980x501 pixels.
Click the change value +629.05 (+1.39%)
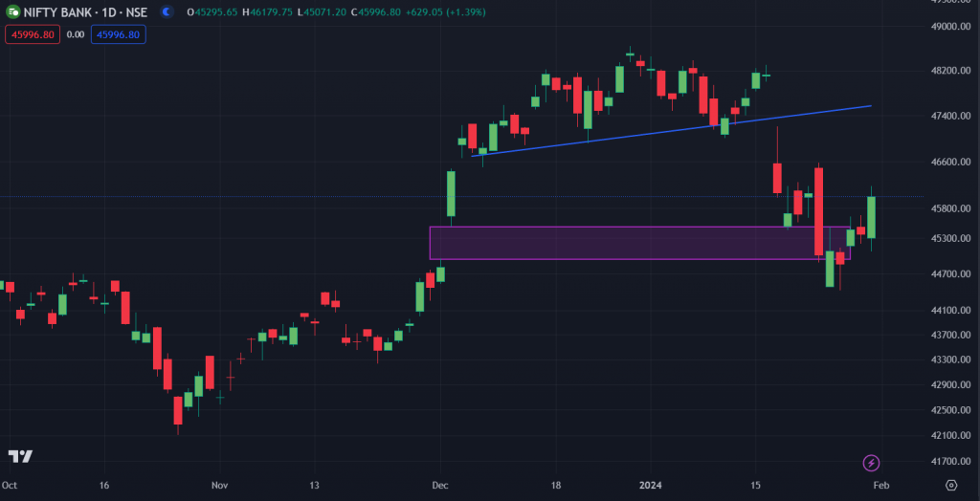click(445, 11)
